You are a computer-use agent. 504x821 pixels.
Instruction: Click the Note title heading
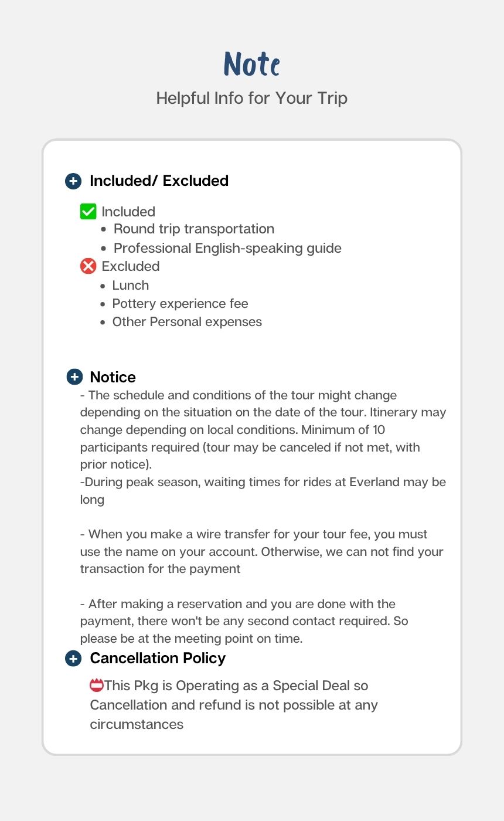(252, 64)
